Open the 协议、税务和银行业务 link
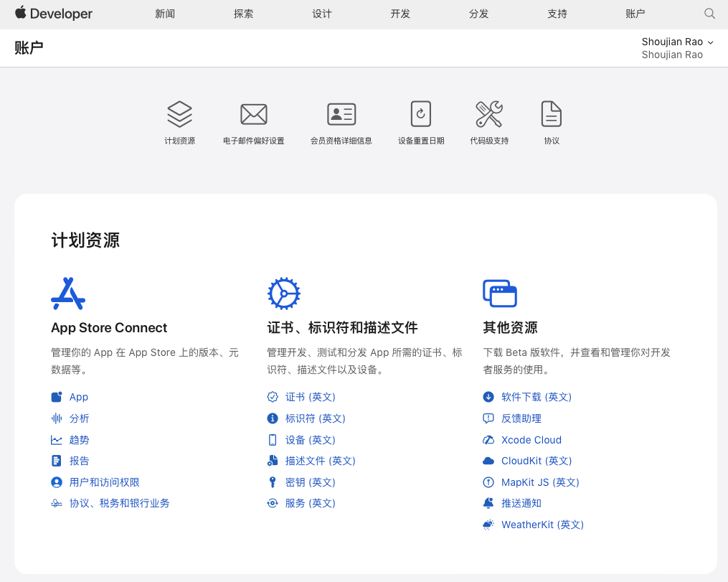The width and height of the screenshot is (728, 582). 119,503
